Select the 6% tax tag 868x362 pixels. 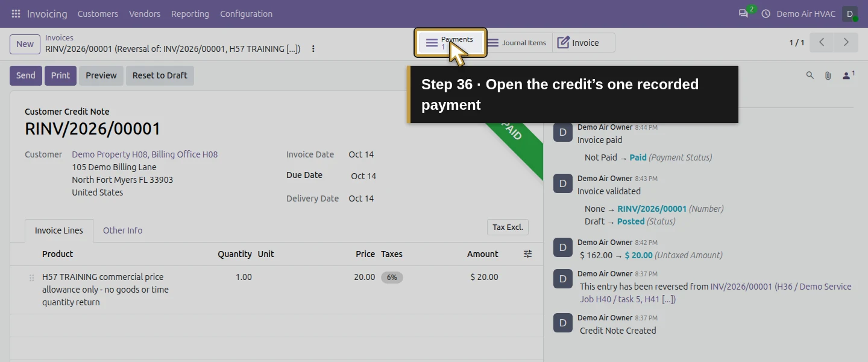point(392,278)
